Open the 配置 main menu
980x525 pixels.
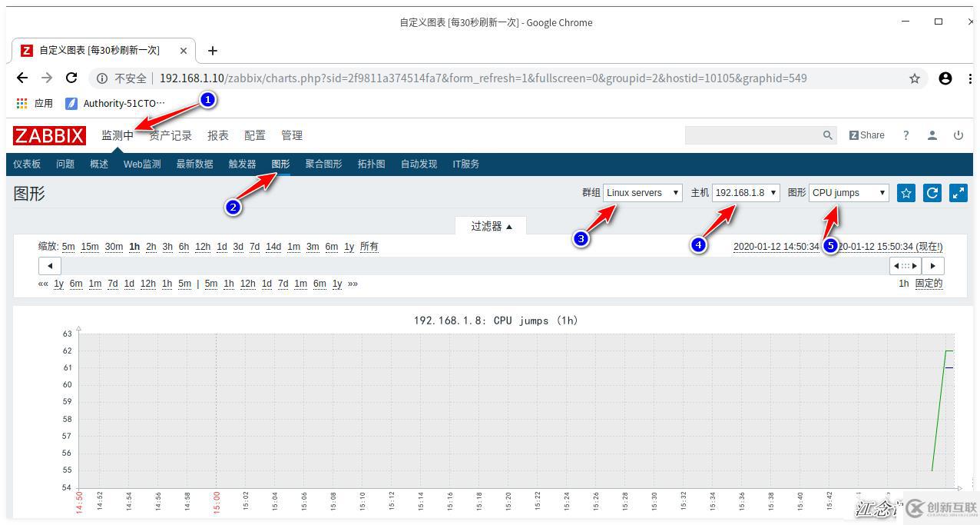click(x=255, y=135)
